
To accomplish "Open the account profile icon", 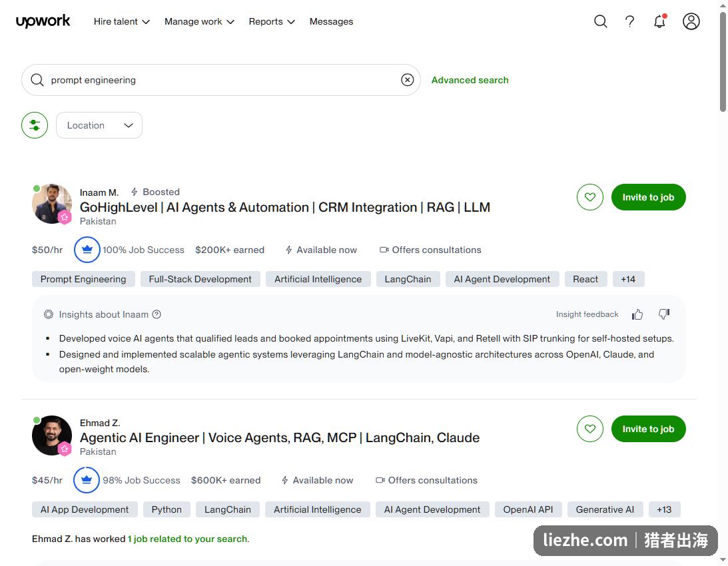I will (691, 21).
